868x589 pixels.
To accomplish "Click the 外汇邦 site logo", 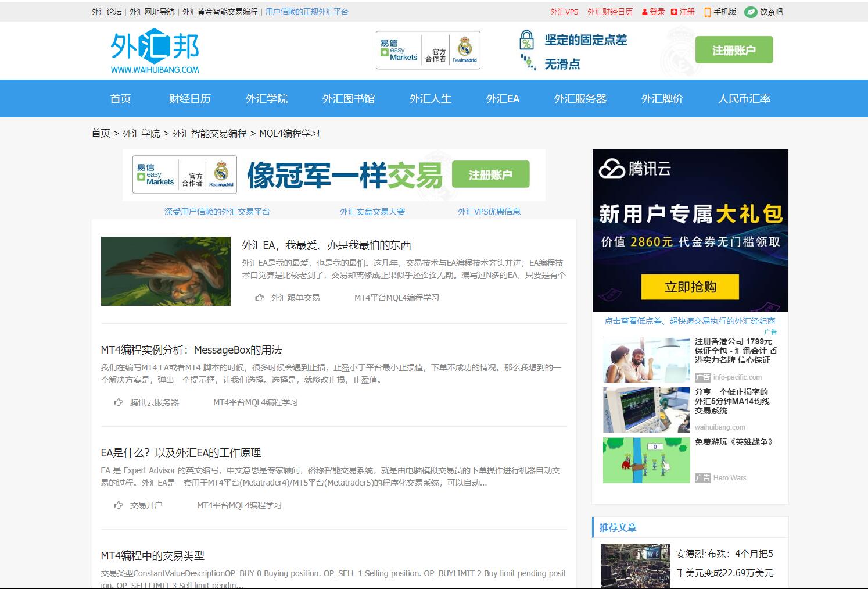I will coord(155,51).
